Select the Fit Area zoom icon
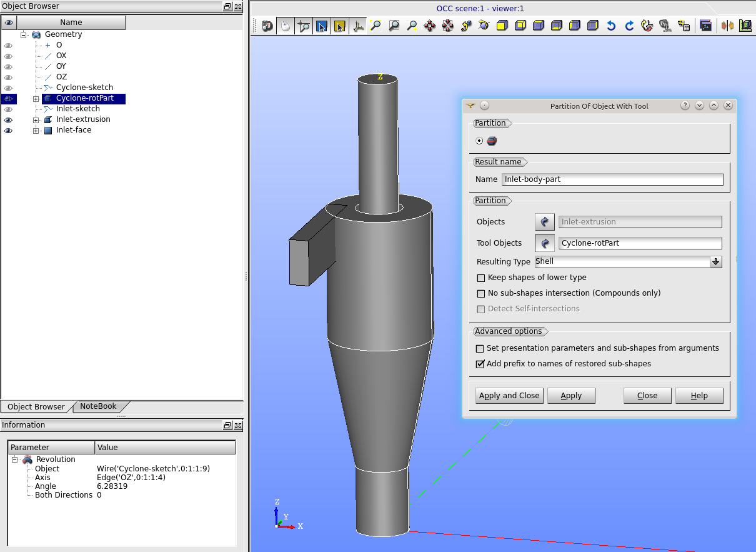Viewport: 756px width, 552px height. pos(394,26)
